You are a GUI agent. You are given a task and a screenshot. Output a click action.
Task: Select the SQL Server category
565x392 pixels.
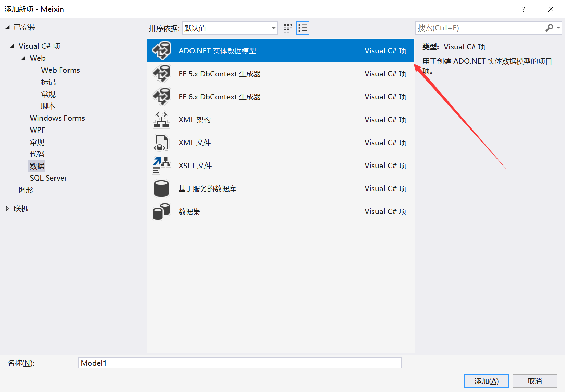pyautogui.click(x=48, y=178)
